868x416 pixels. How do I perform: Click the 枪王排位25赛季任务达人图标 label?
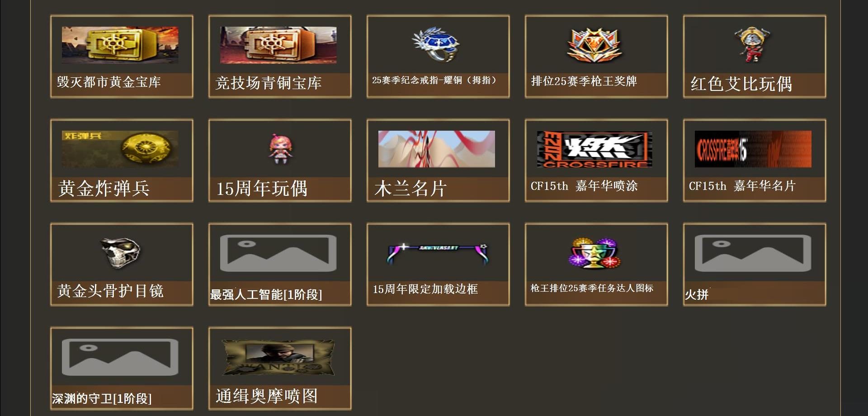point(592,288)
